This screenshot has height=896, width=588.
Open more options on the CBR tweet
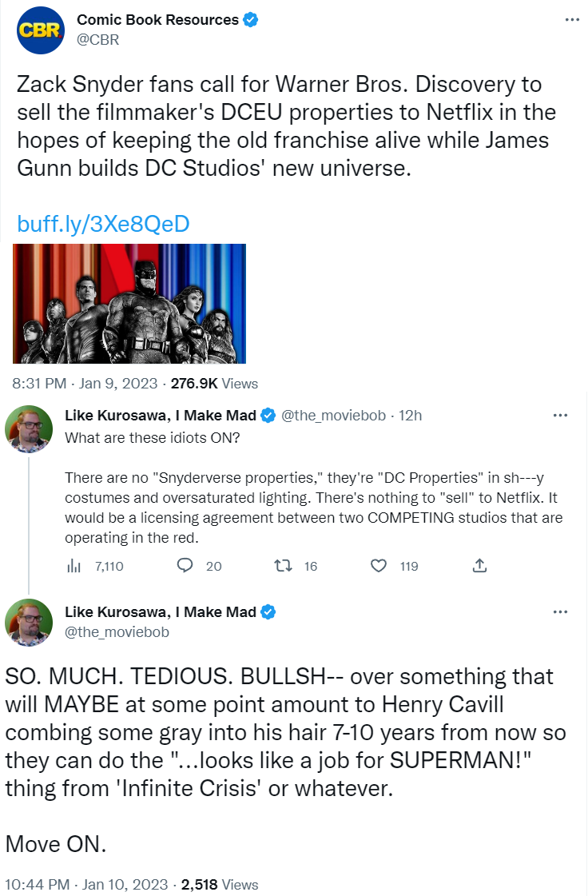pos(572,20)
